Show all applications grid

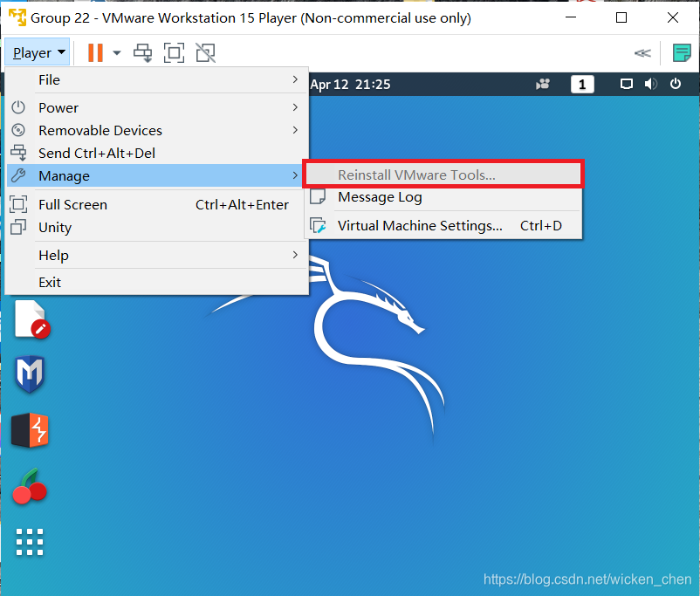pos(30,542)
